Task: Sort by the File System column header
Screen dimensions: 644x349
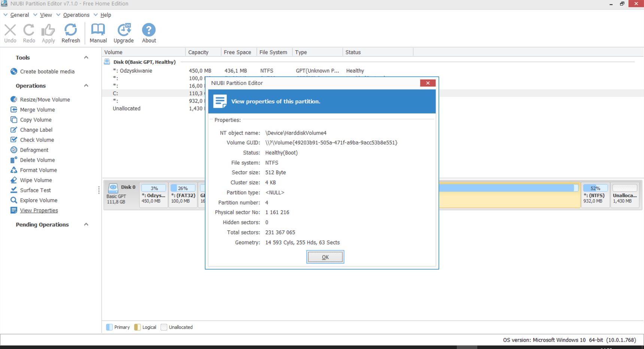Action: (x=274, y=52)
